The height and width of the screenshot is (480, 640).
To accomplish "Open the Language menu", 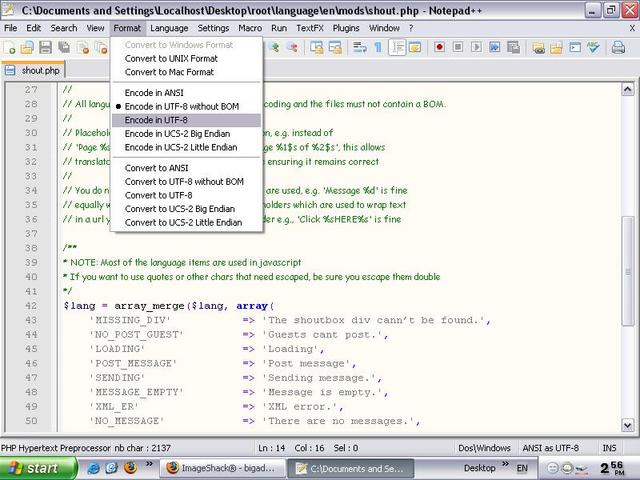I will [x=169, y=28].
